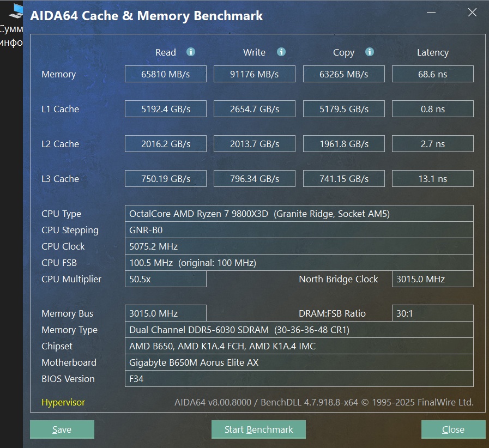Click the CPU Type field with Ryzen 7 9800X3D

(x=299, y=214)
